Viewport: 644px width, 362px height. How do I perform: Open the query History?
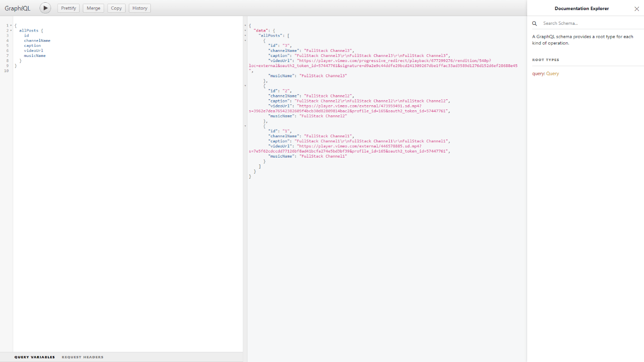pyautogui.click(x=139, y=8)
